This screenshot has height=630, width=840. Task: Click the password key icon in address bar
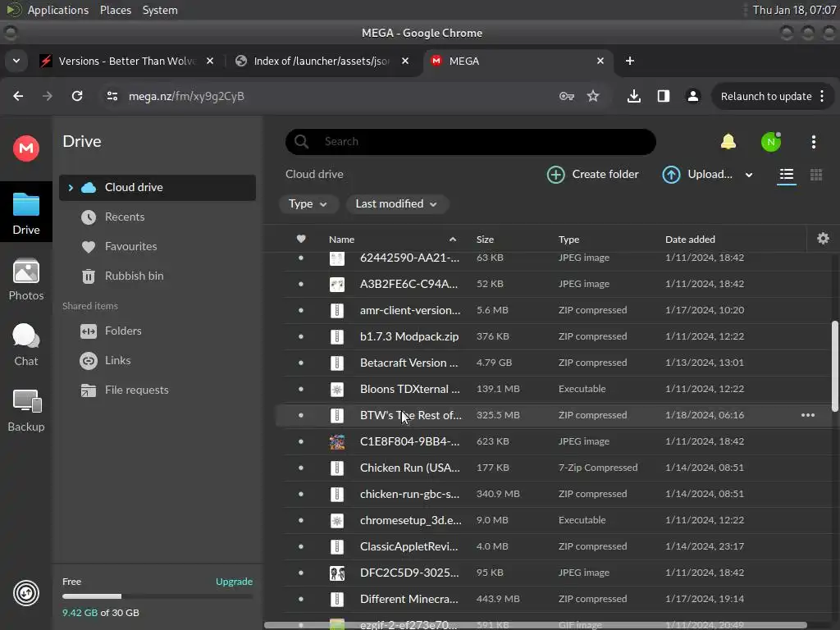(x=567, y=96)
